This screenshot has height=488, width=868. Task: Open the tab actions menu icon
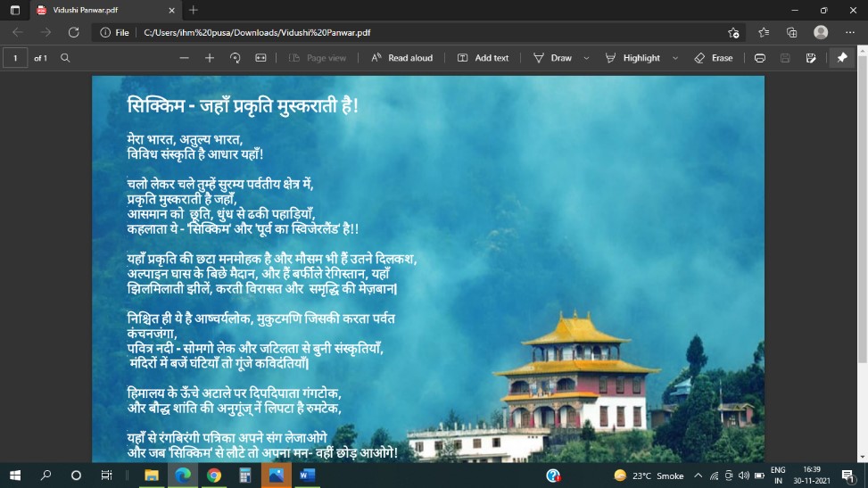[x=15, y=10]
